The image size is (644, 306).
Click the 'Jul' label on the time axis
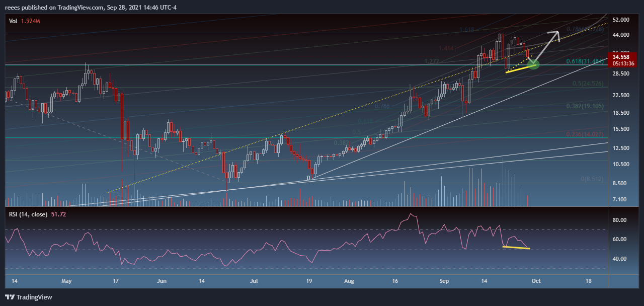pyautogui.click(x=254, y=281)
